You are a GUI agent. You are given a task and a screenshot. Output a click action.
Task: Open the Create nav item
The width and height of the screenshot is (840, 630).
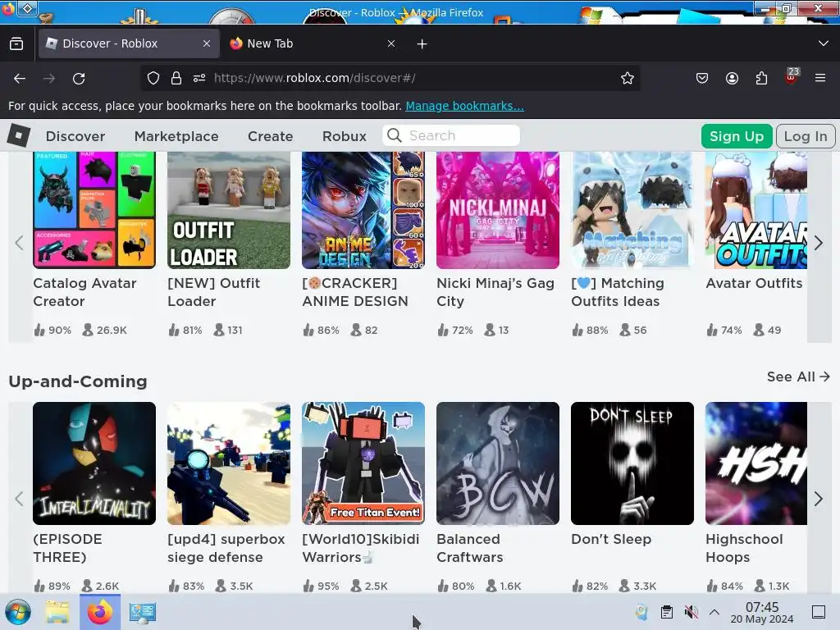[x=270, y=136]
